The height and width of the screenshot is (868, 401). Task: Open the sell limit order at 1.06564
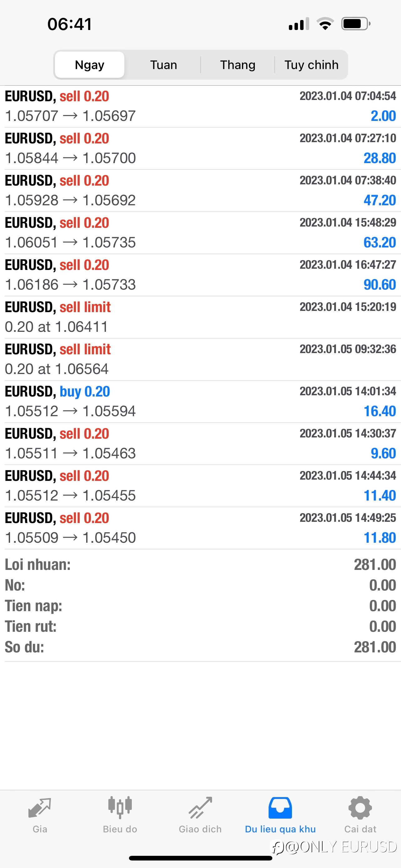(x=200, y=360)
